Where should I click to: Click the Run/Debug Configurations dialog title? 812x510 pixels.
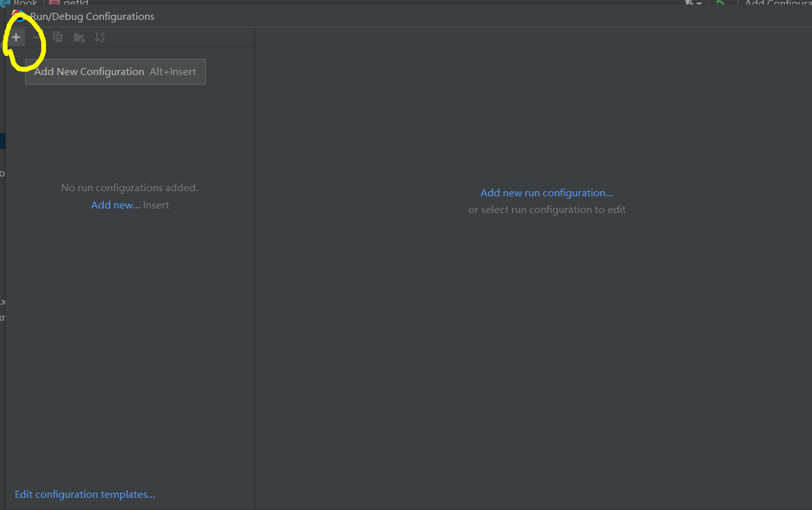[x=92, y=17]
